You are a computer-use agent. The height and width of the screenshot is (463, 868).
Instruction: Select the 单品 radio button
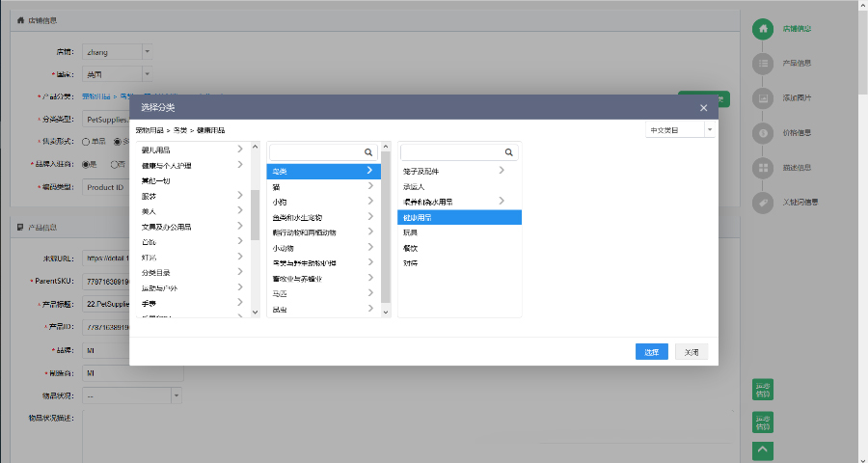click(x=86, y=142)
